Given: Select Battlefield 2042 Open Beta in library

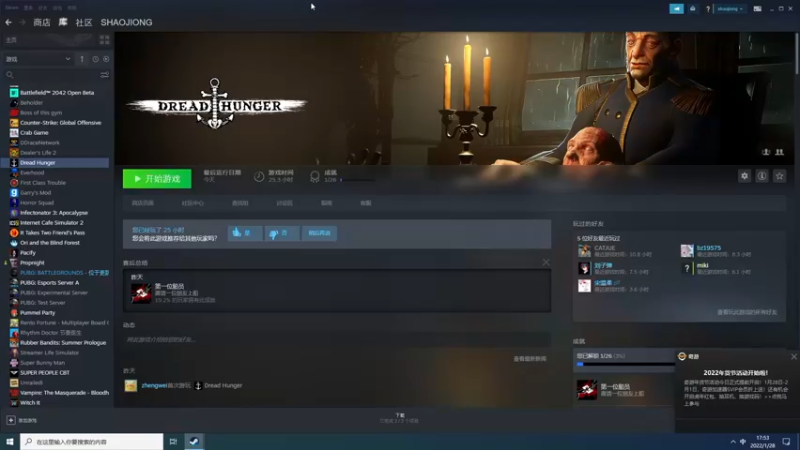Looking at the screenshot, I should click(56, 93).
